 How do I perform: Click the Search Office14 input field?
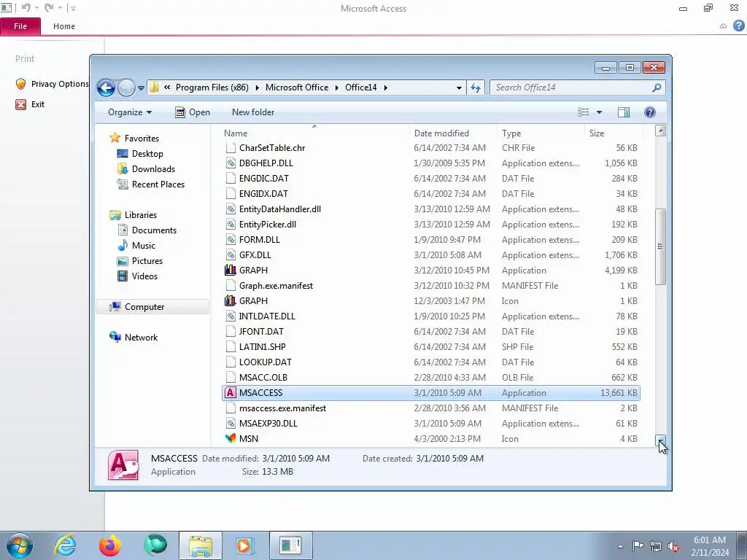pos(570,87)
